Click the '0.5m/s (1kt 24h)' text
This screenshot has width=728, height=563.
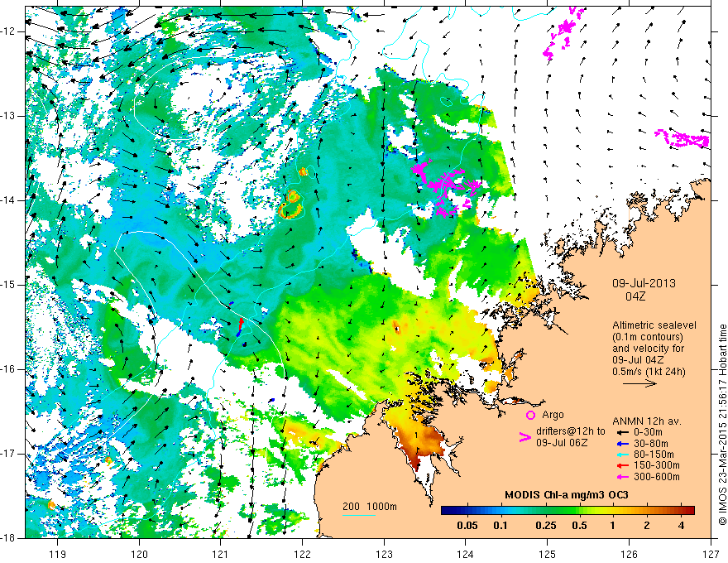pyautogui.click(x=649, y=371)
